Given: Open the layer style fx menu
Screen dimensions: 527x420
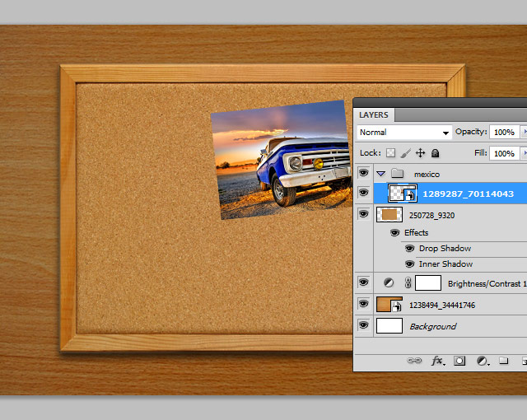Looking at the screenshot, I should click(438, 361).
